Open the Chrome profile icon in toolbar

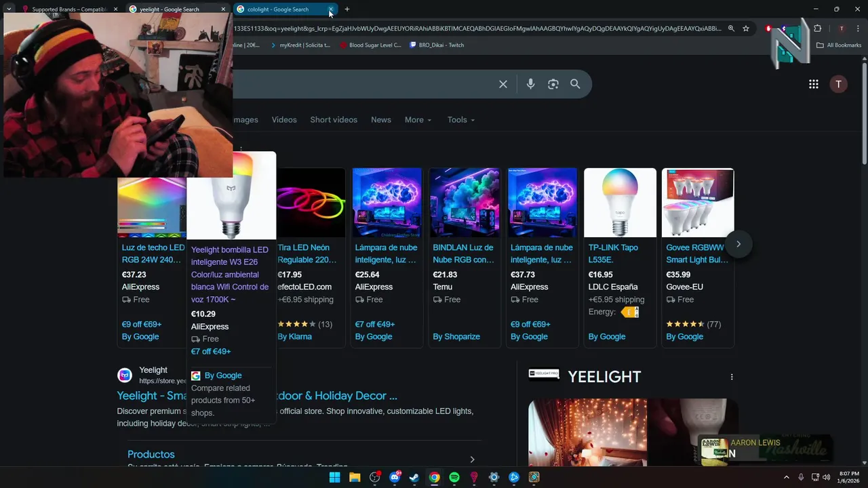point(842,28)
